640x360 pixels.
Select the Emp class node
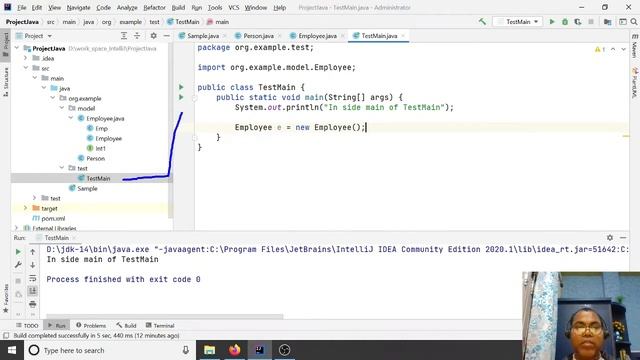pos(101,128)
